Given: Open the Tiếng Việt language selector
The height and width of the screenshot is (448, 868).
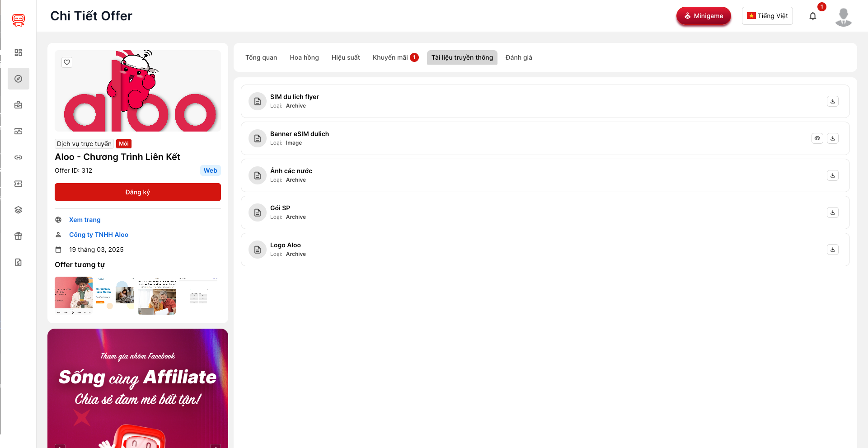Looking at the screenshot, I should point(767,16).
